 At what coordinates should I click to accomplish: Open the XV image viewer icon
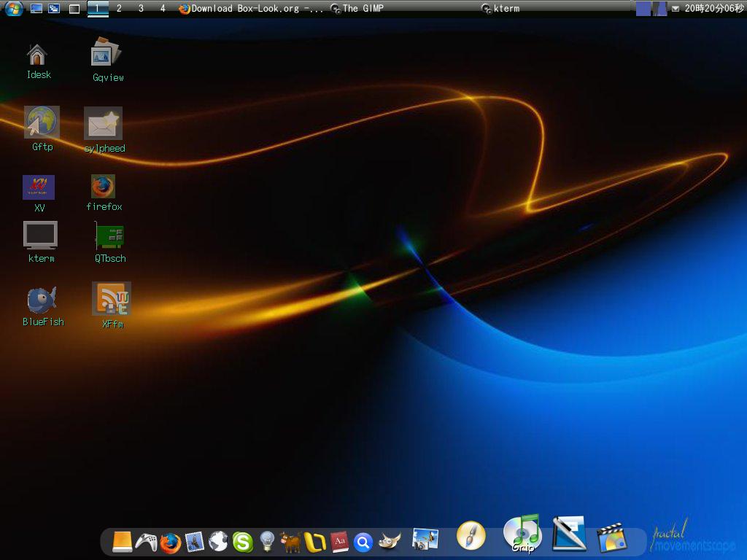click(39, 187)
